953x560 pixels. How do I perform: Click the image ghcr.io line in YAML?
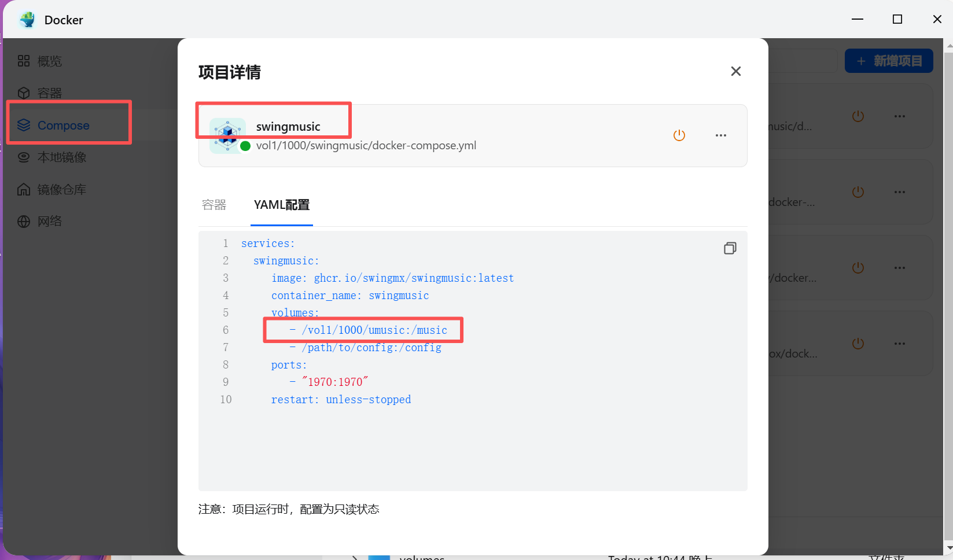click(393, 278)
